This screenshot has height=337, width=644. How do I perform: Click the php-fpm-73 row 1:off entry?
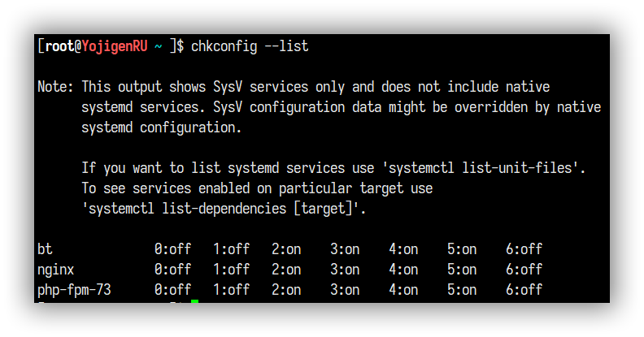point(231,289)
